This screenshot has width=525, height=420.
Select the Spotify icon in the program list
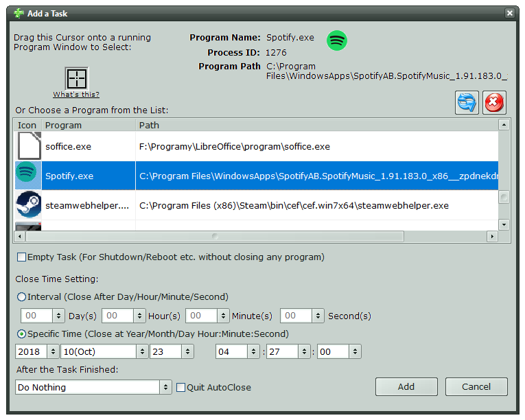pyautogui.click(x=28, y=176)
